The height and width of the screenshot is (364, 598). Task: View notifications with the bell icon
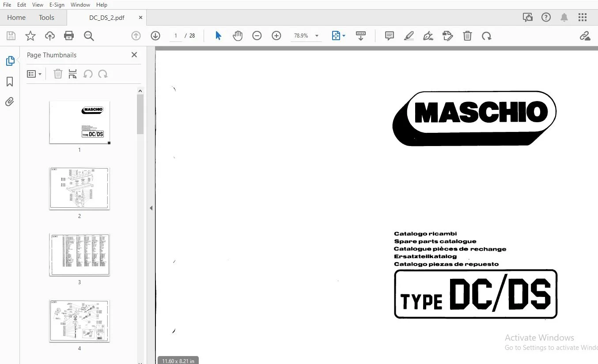pyautogui.click(x=564, y=18)
